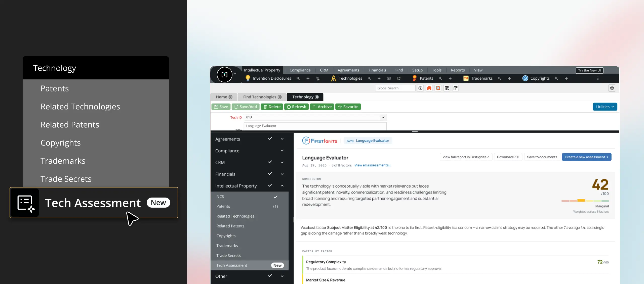Add a new Patent with plus icon
Image resolution: width=644 pixels, height=284 pixels.
click(450, 78)
